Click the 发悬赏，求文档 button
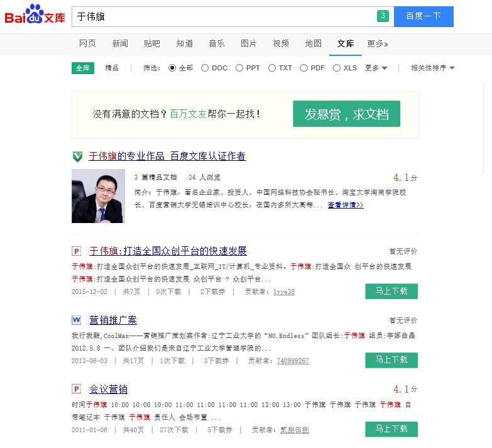492x448 pixels. coord(346,114)
